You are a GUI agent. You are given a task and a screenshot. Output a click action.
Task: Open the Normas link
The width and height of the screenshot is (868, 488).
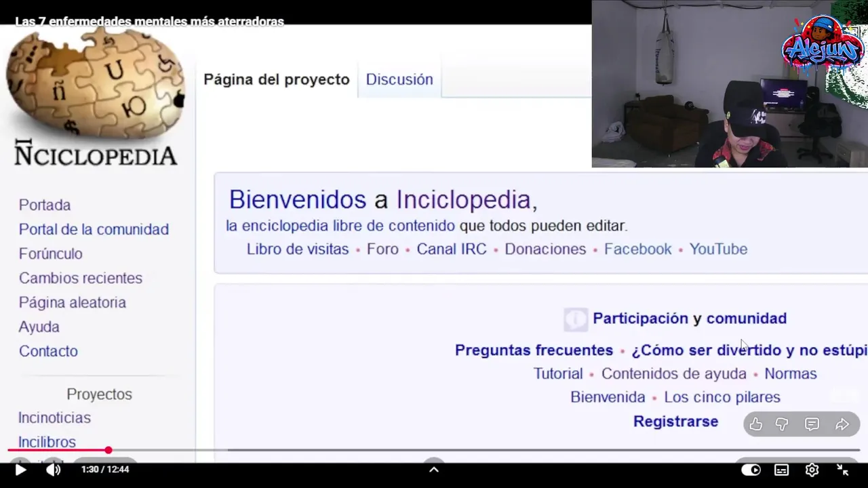click(x=791, y=373)
